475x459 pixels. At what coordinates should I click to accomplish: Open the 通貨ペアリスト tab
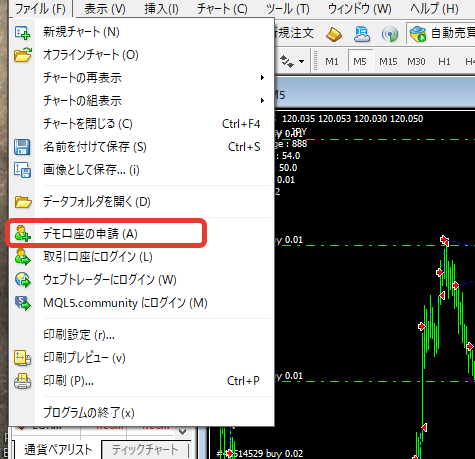pyautogui.click(x=58, y=450)
